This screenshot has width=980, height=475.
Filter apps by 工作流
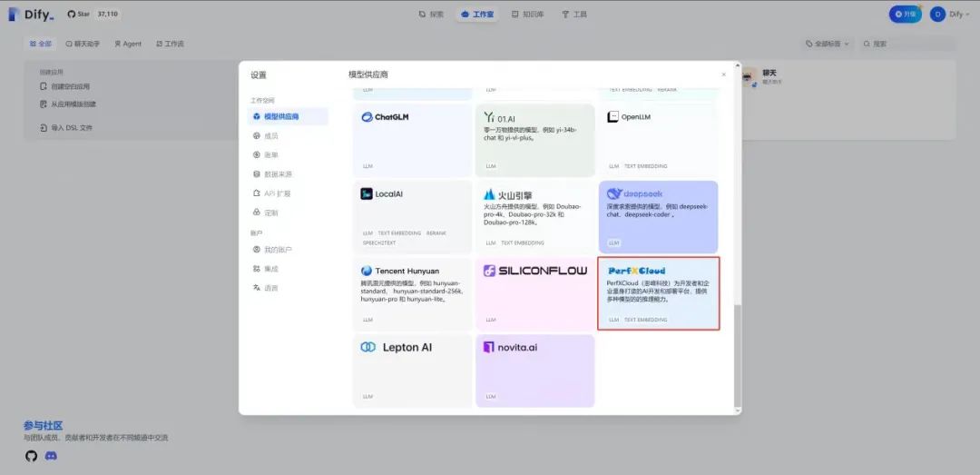[170, 44]
